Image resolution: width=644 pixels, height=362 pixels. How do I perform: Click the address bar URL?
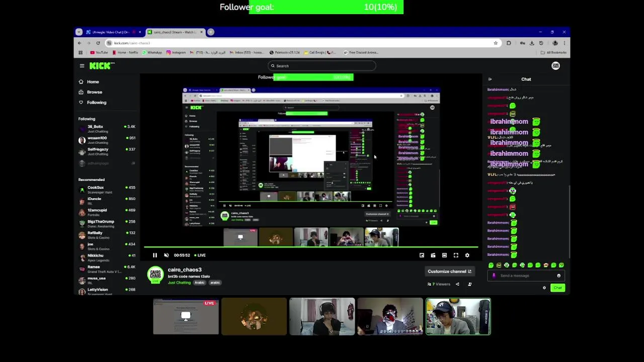132,43
